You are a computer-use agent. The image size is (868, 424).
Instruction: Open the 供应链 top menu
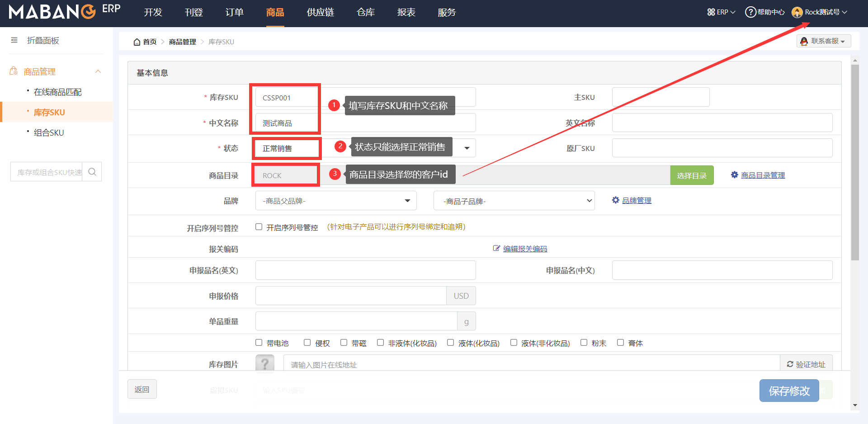(x=321, y=13)
